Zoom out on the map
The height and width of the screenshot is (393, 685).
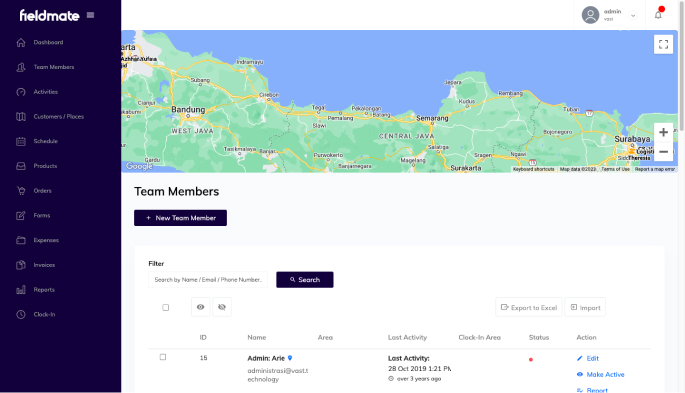663,152
